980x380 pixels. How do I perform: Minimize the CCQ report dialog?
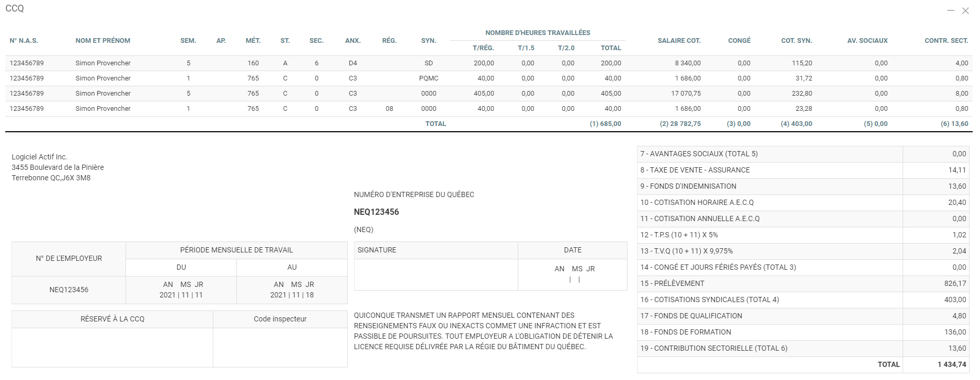click(951, 11)
